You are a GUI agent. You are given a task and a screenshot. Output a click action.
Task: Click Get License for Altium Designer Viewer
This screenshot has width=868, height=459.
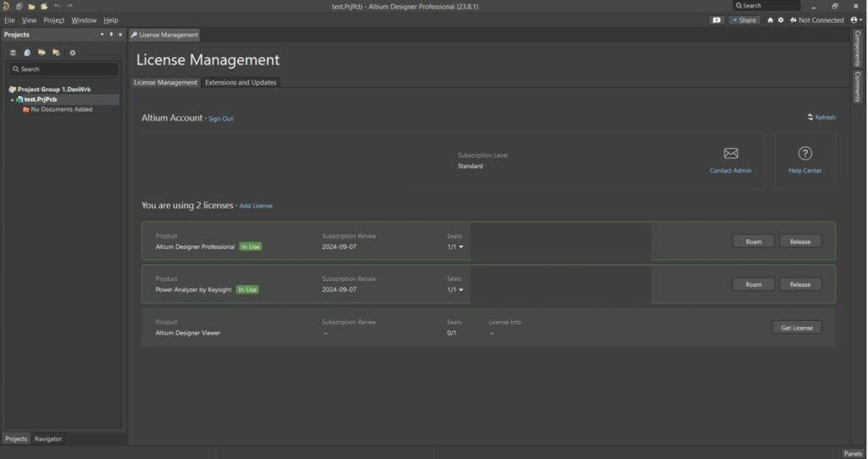click(796, 328)
